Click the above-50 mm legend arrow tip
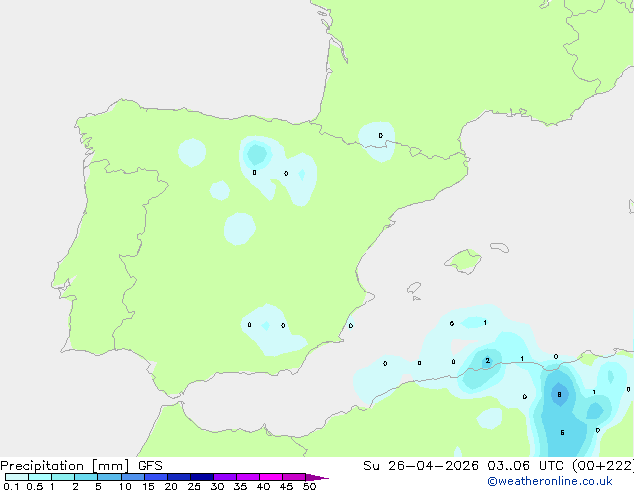This screenshot has height=490, width=634. click(317, 477)
